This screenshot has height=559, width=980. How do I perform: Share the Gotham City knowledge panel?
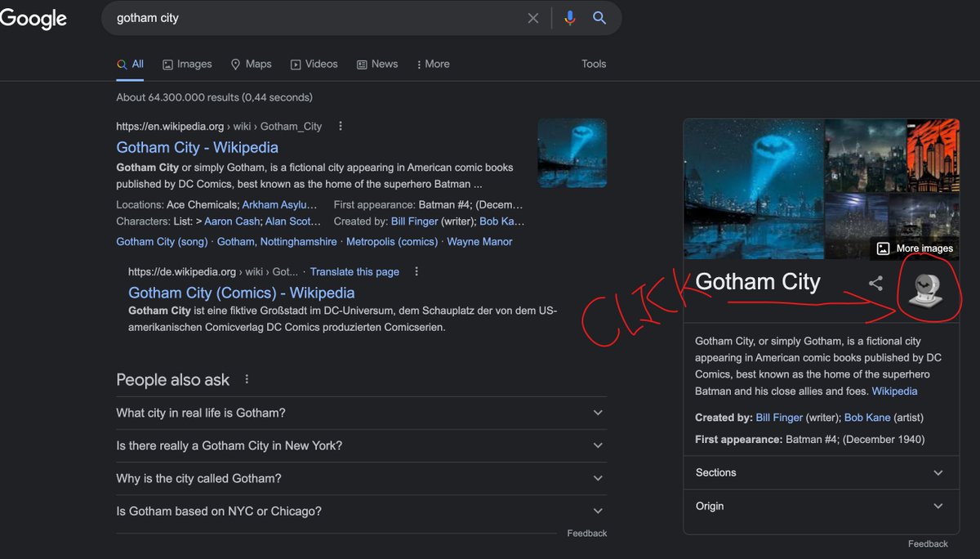coord(875,284)
